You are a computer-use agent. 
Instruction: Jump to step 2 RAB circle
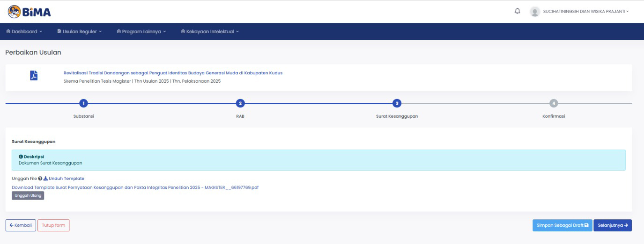240,103
